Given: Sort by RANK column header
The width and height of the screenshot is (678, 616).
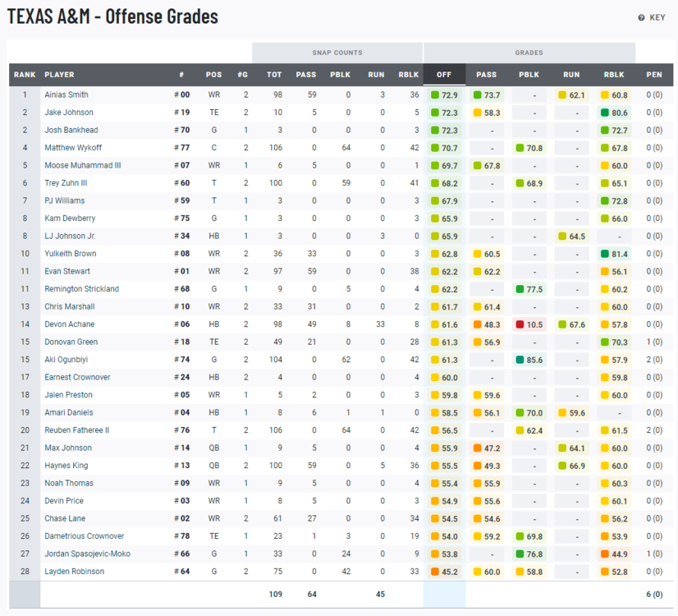Looking at the screenshot, I should click(x=25, y=75).
